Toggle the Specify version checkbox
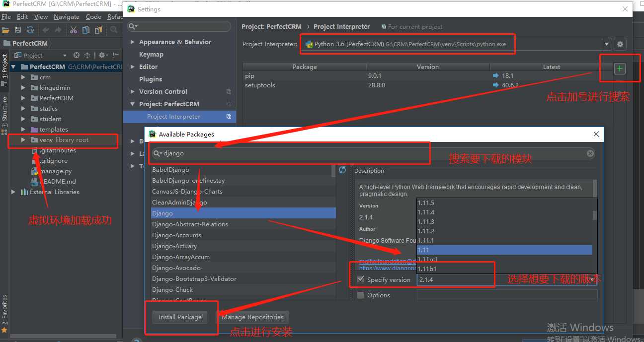Image resolution: width=644 pixels, height=342 pixels. (x=361, y=279)
